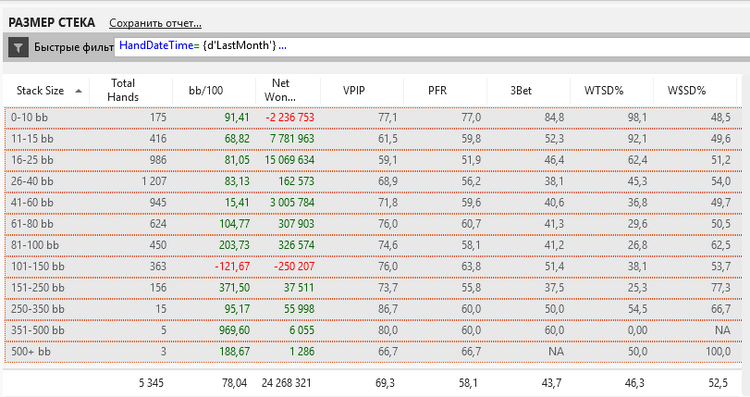Click total hands summary 5 345
Screen dimensions: 750x397
(x=151, y=383)
